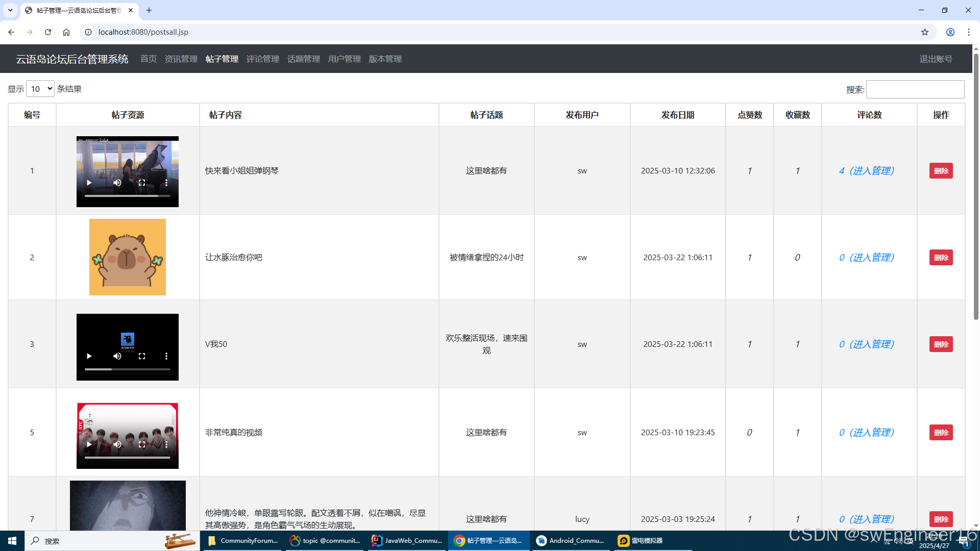
Task: Reload the page
Action: [48, 32]
